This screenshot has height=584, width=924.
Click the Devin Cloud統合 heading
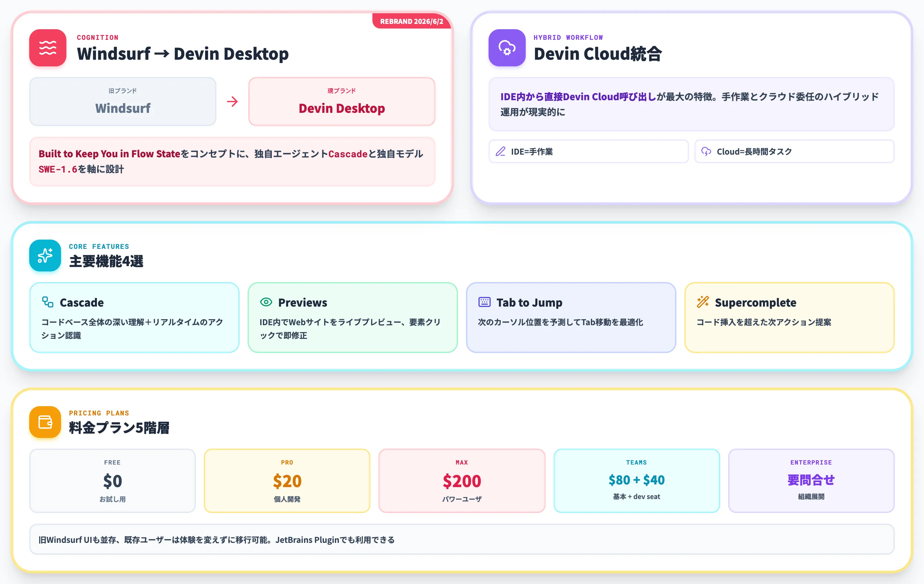coord(598,54)
